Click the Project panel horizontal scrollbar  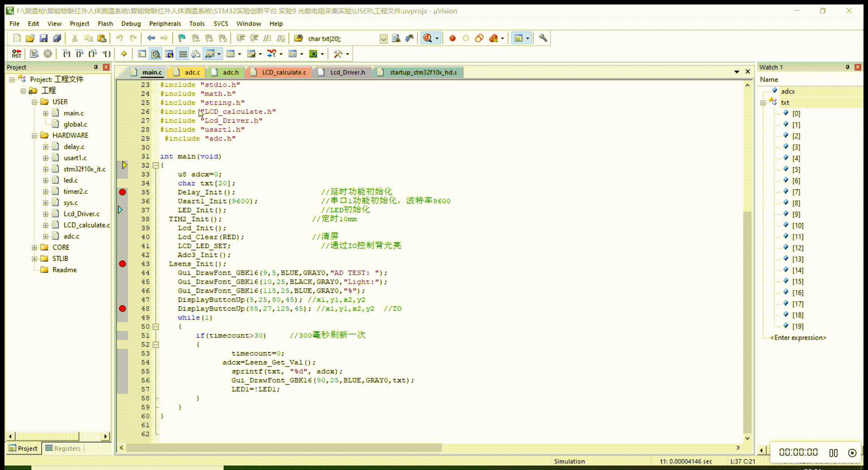point(57,436)
